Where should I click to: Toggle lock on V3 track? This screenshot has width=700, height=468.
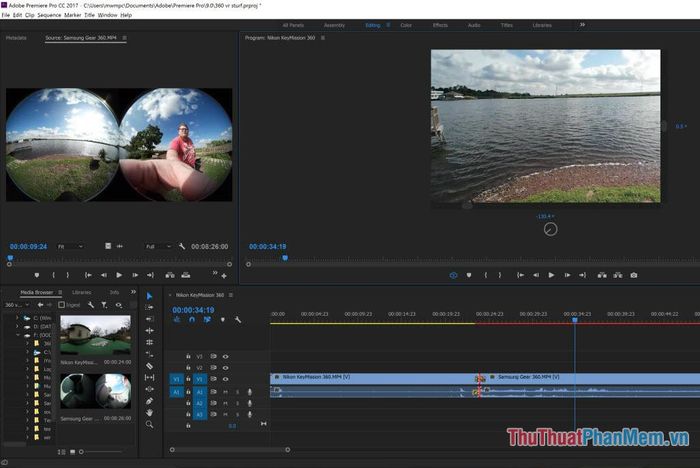[188, 356]
